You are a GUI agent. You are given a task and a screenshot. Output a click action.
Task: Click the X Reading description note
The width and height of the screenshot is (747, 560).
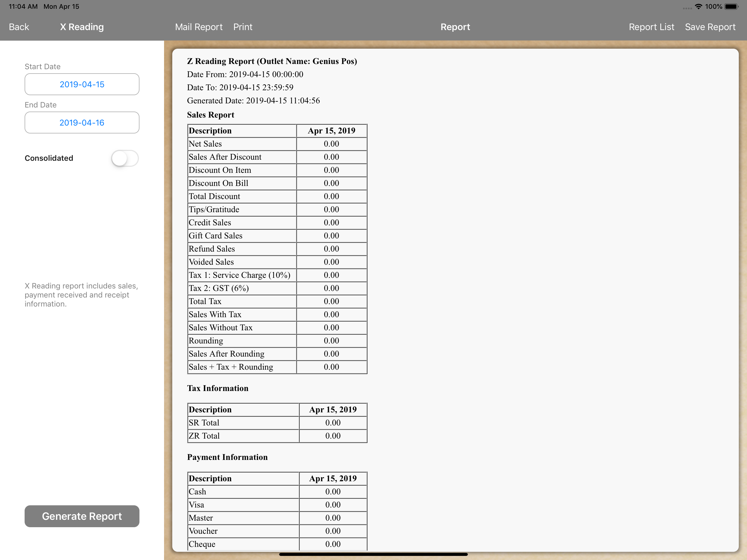pyautogui.click(x=81, y=295)
